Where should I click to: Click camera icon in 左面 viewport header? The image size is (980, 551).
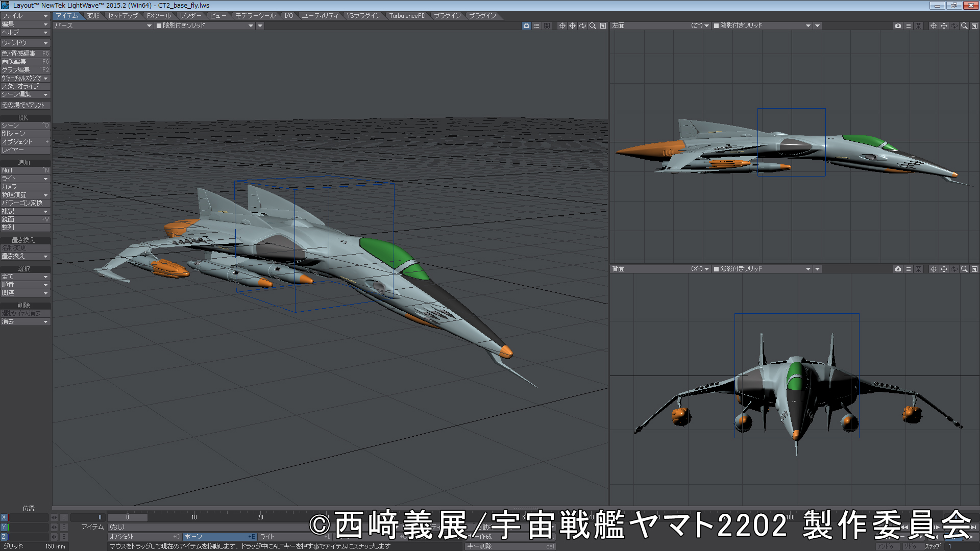[x=898, y=26]
